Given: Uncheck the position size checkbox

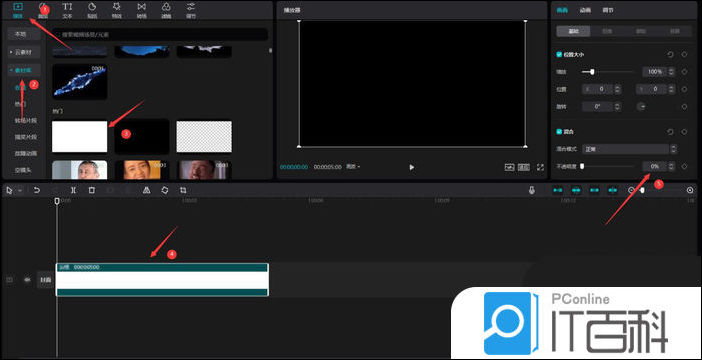Looking at the screenshot, I should pyautogui.click(x=559, y=54).
